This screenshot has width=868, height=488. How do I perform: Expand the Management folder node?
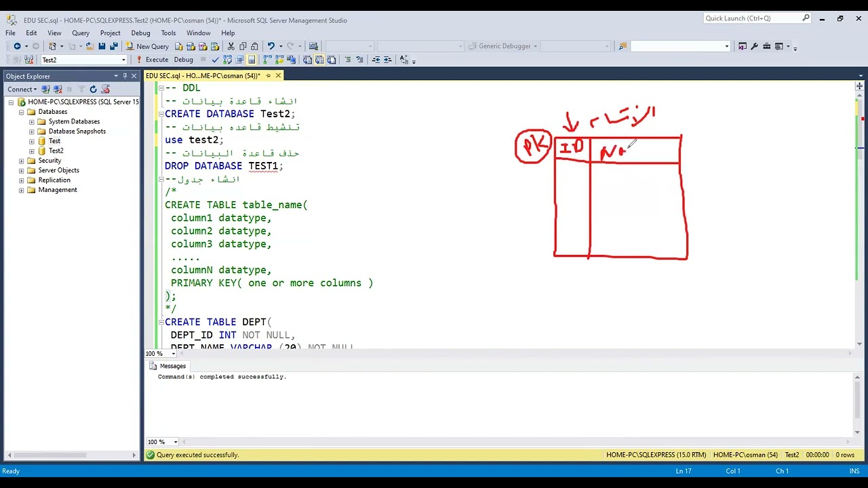22,190
